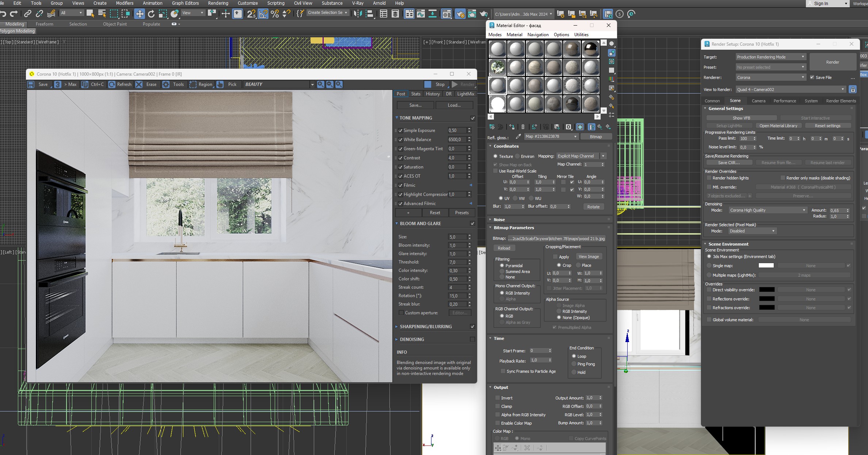Toggle the ACES OT checkbox

point(400,176)
